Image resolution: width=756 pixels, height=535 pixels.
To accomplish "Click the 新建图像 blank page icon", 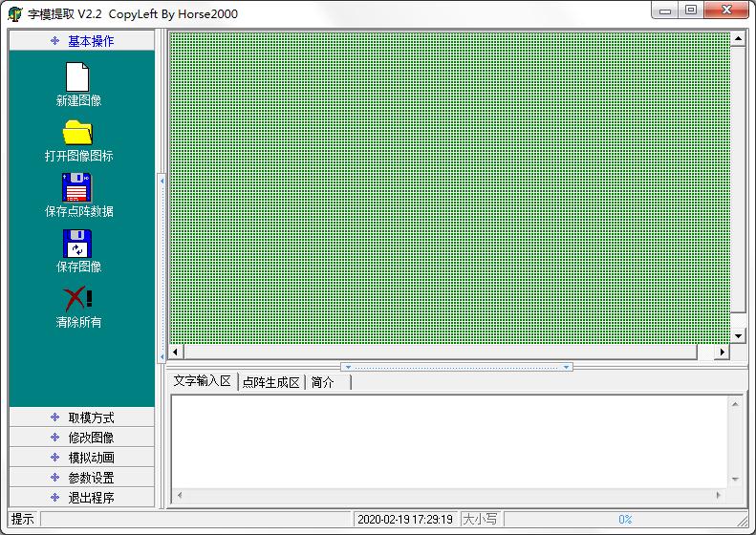I will [77, 77].
